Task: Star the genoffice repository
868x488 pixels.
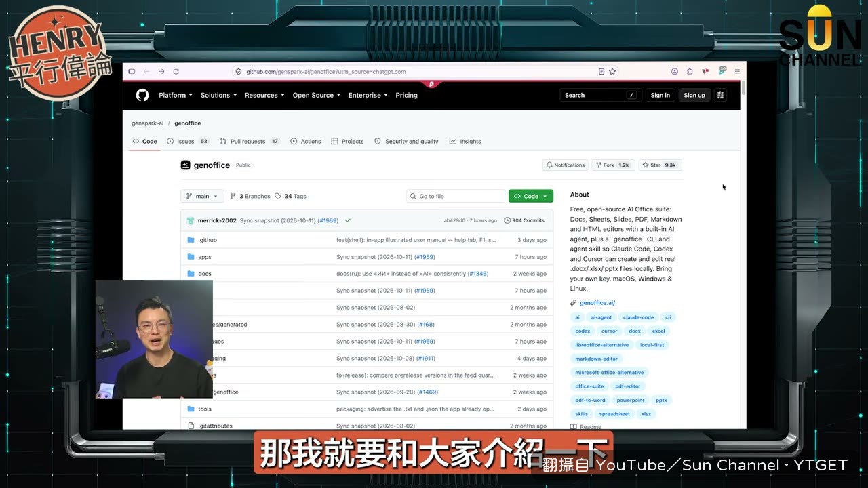Action: click(x=660, y=165)
